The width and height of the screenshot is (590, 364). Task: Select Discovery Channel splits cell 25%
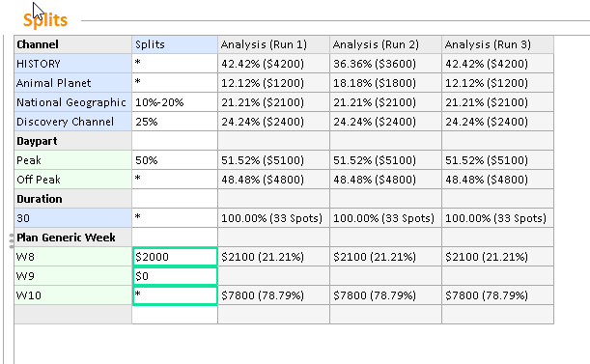[175, 122]
